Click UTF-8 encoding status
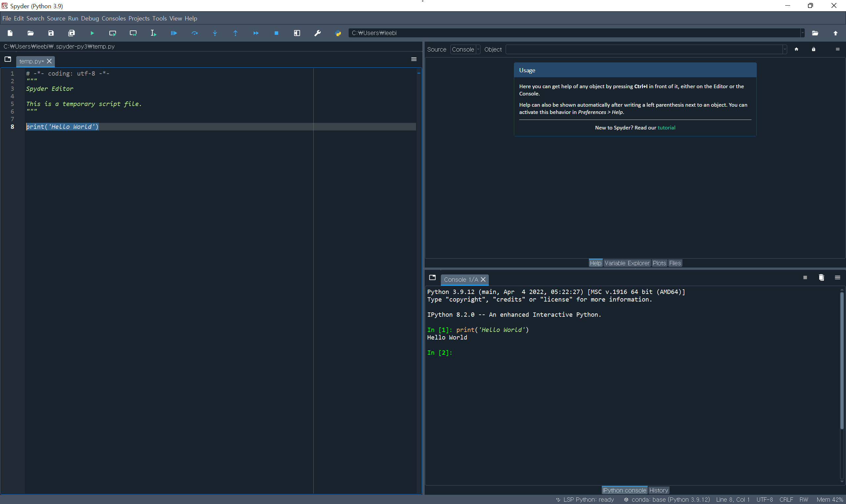Screen dimensions: 846x504 764,500
